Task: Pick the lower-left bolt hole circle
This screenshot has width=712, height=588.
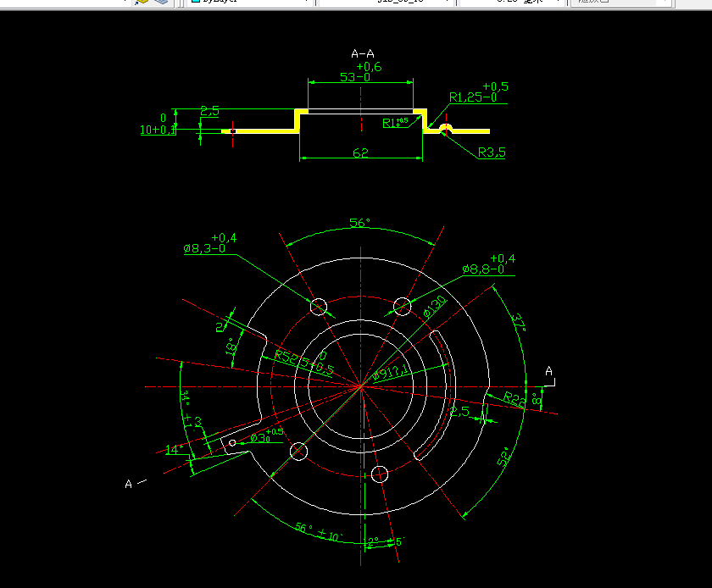Action: pyautogui.click(x=298, y=452)
